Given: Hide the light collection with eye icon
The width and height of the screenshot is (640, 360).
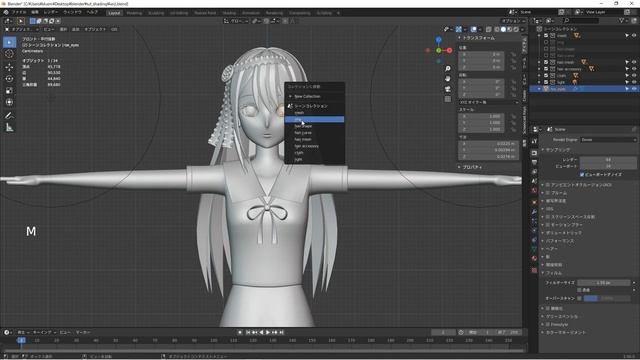Looking at the screenshot, I should click(634, 82).
